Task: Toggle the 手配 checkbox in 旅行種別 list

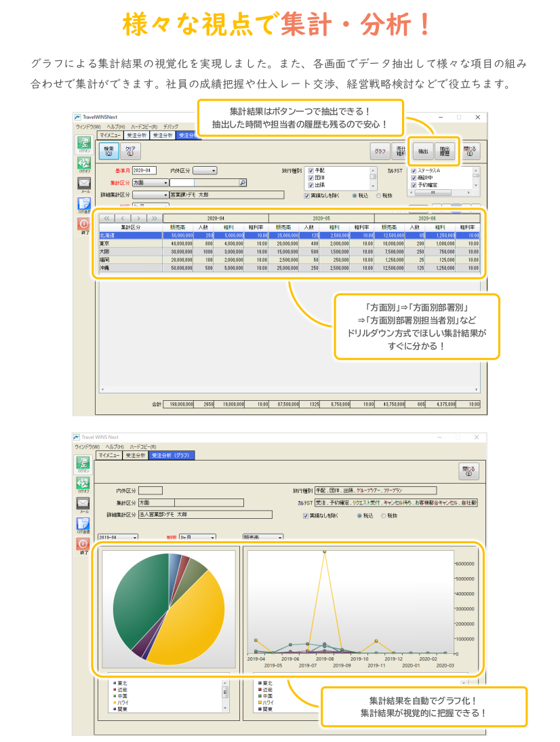Action: click(x=311, y=171)
